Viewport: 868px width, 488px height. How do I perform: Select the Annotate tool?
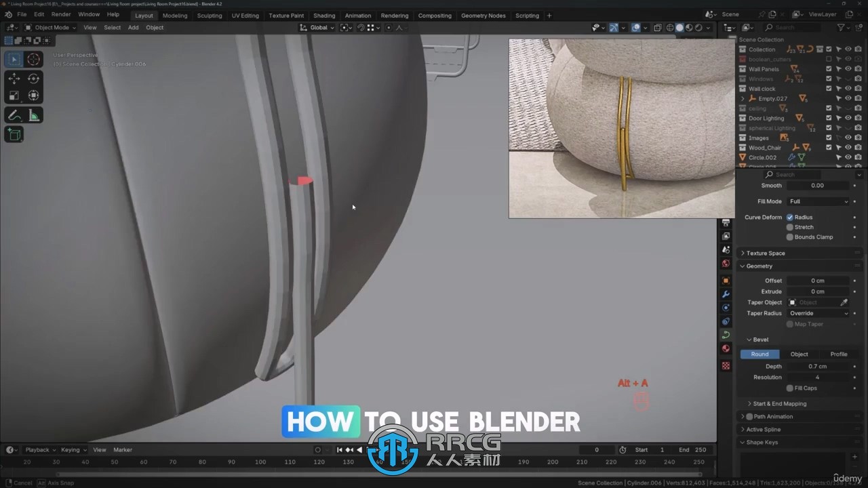[14, 115]
